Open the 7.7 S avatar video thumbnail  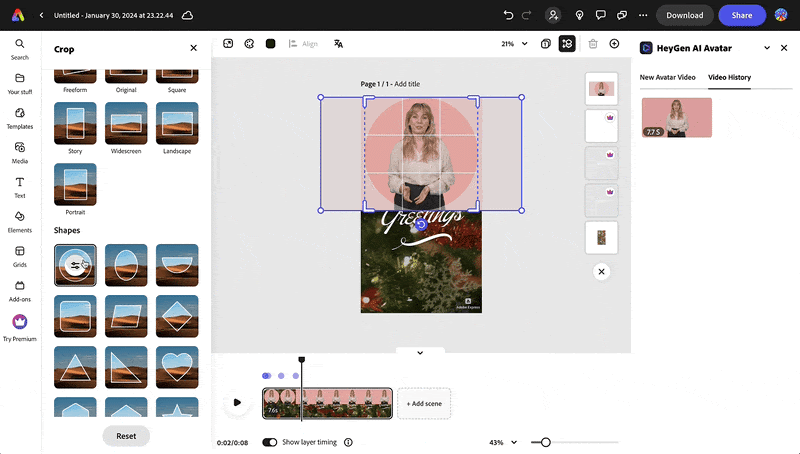pos(677,118)
